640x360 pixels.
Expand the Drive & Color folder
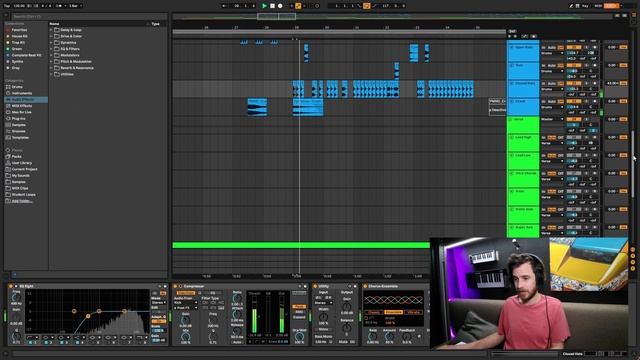click(51, 36)
